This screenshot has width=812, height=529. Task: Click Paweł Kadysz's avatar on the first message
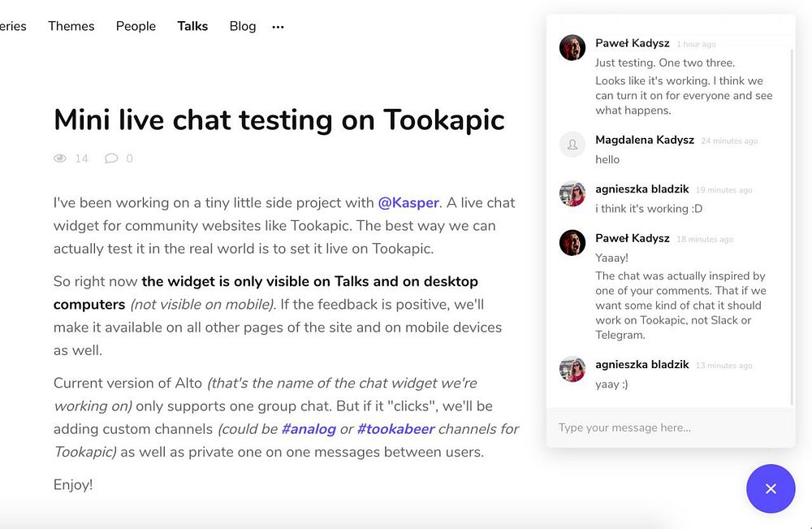click(x=572, y=48)
